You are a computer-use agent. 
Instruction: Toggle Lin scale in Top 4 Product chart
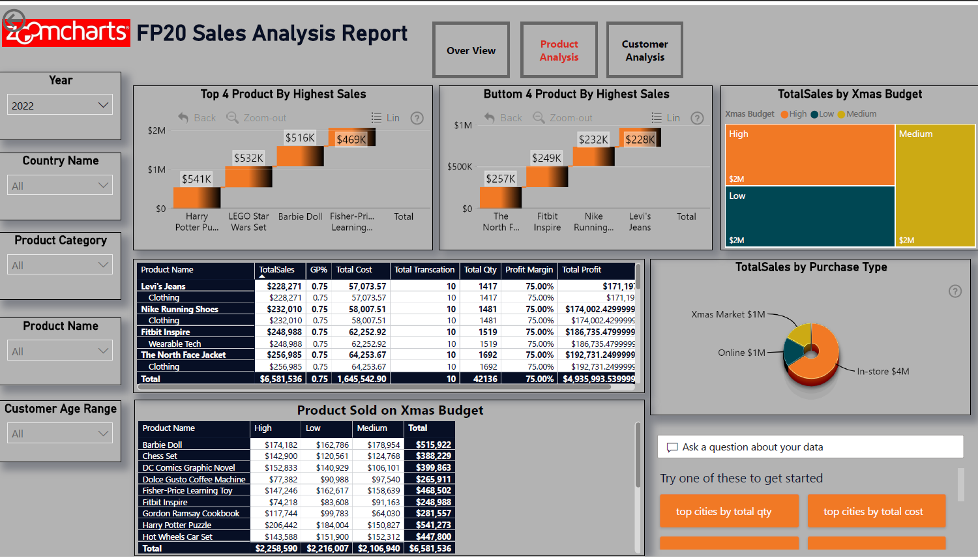click(385, 118)
